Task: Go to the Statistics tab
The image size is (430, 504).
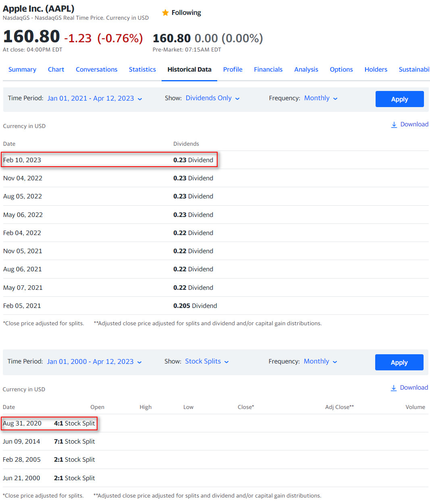Action: [142, 70]
